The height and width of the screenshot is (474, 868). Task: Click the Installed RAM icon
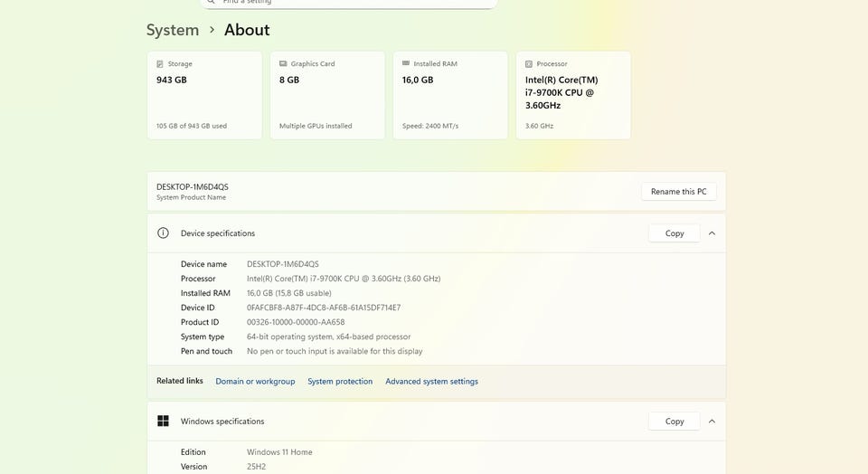406,64
